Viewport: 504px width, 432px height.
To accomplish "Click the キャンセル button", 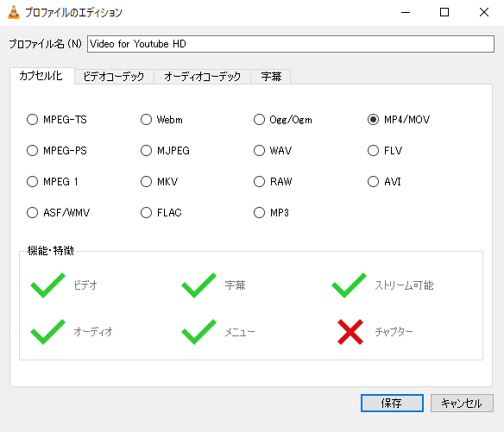I will (x=462, y=403).
